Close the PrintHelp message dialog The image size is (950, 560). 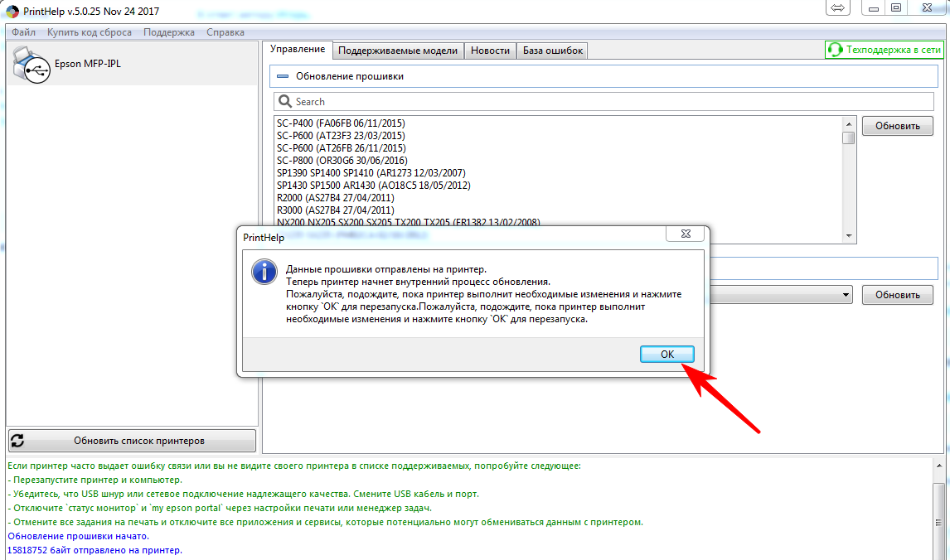(x=687, y=236)
